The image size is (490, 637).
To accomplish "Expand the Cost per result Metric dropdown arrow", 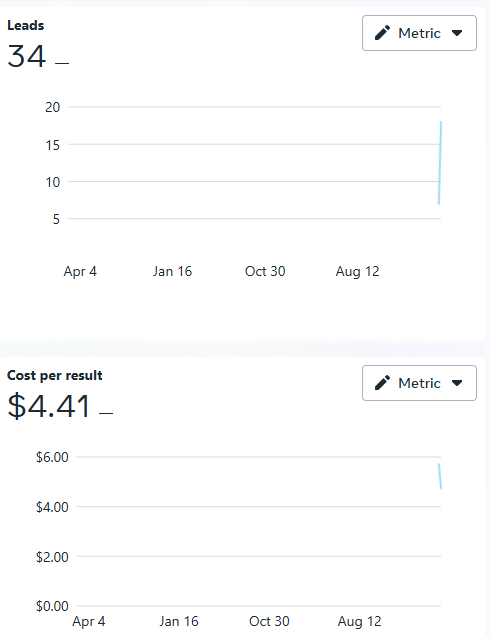I will pos(457,383).
